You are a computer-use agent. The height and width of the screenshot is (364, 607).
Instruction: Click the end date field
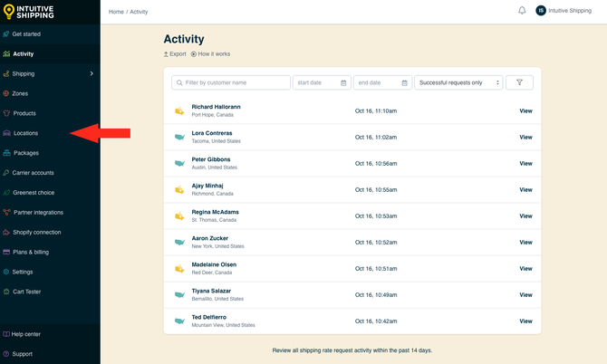point(382,82)
